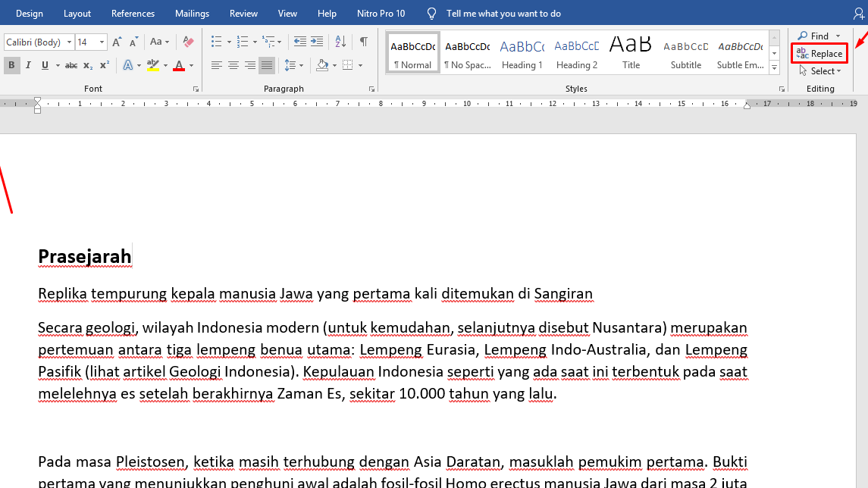Click Find magnifier button
Viewport: 868px width, 488px height.
tap(813, 36)
